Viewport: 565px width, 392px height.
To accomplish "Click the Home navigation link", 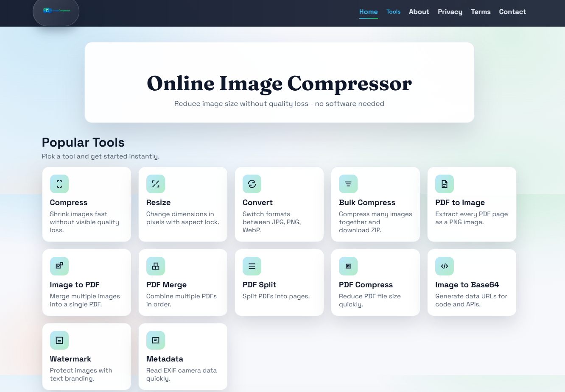I will point(368,12).
